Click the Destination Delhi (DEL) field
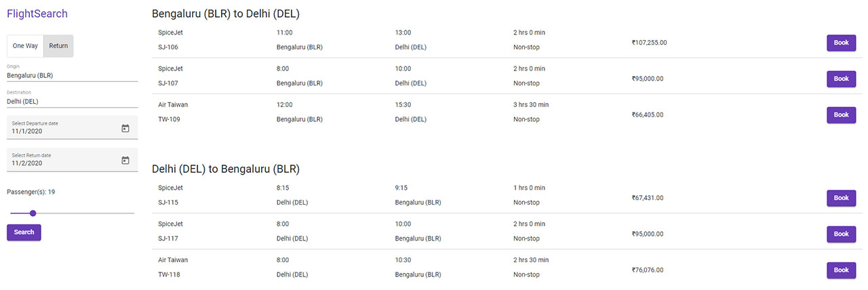 point(72,102)
